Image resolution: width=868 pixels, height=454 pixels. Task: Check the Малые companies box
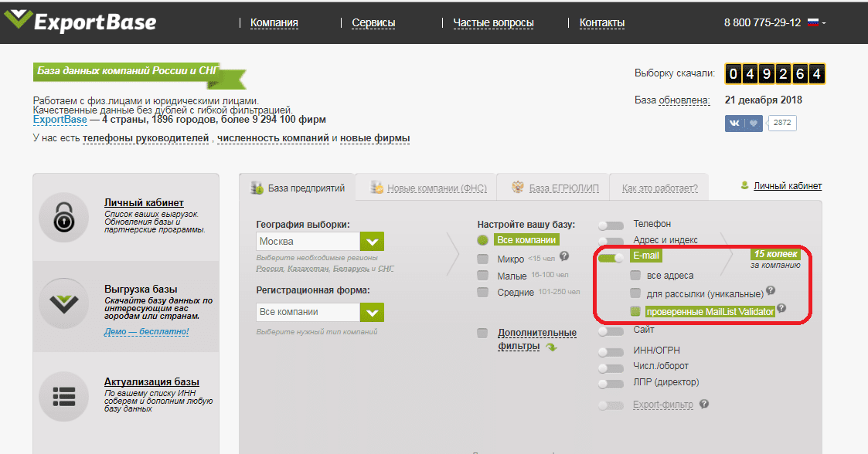[483, 276]
